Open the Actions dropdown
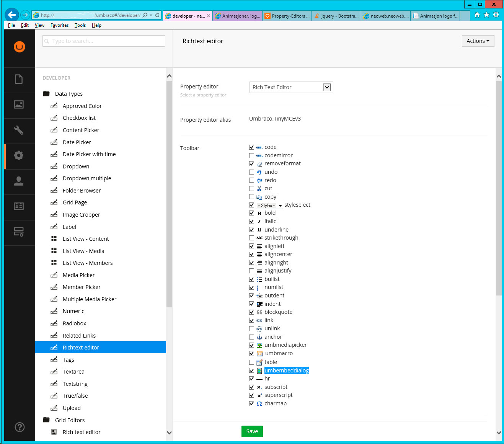Image resolution: width=504 pixels, height=444 pixels. [x=478, y=41]
